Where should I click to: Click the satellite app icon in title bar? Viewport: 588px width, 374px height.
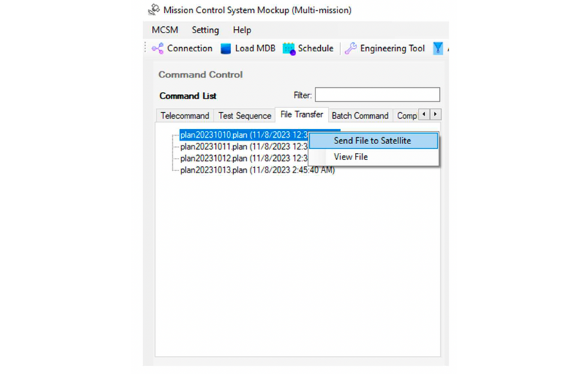click(154, 10)
